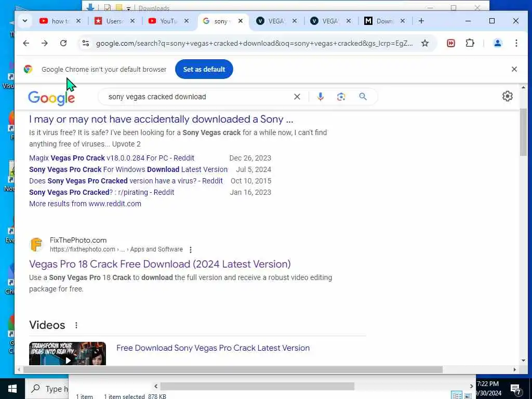Screen dimensions: 532x399
Task: Click the page vertical scrollbar thumb
Action: [523, 131]
